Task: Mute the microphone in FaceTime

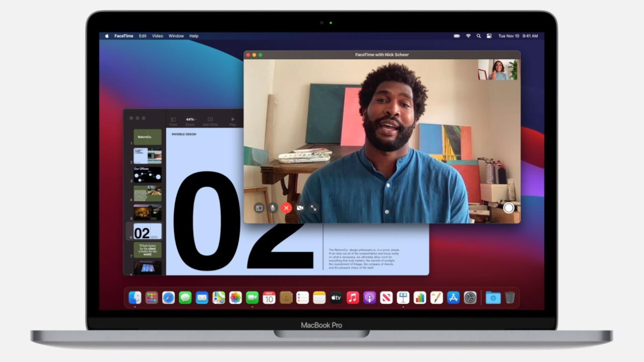Action: (273, 208)
